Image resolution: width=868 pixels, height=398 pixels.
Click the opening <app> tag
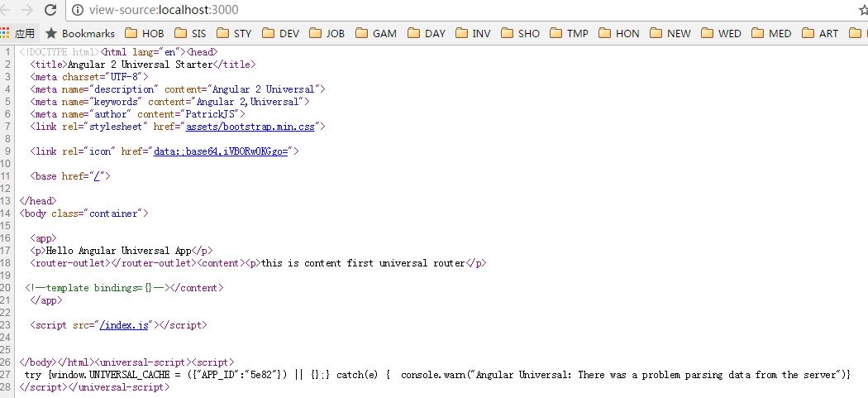[43, 238]
